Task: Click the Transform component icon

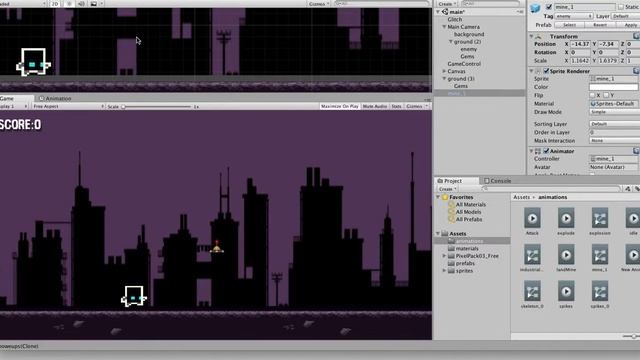Action: pyautogui.click(x=539, y=36)
